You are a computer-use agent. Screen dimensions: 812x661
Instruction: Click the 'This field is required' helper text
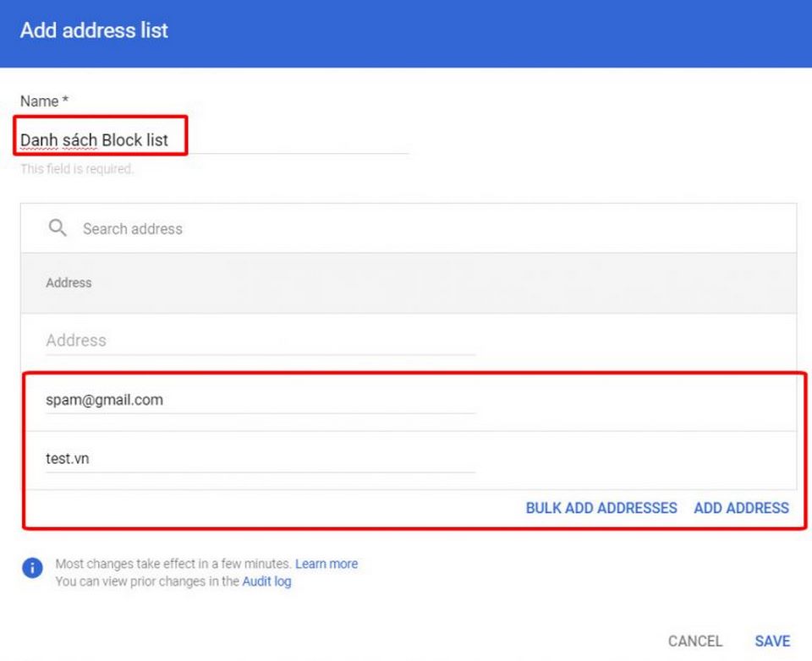coord(77,169)
